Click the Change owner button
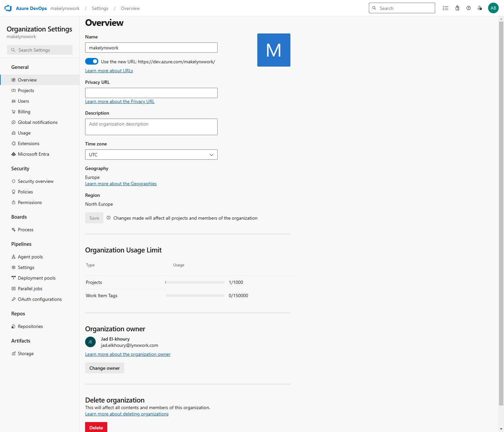Image resolution: width=504 pixels, height=432 pixels. click(x=105, y=368)
